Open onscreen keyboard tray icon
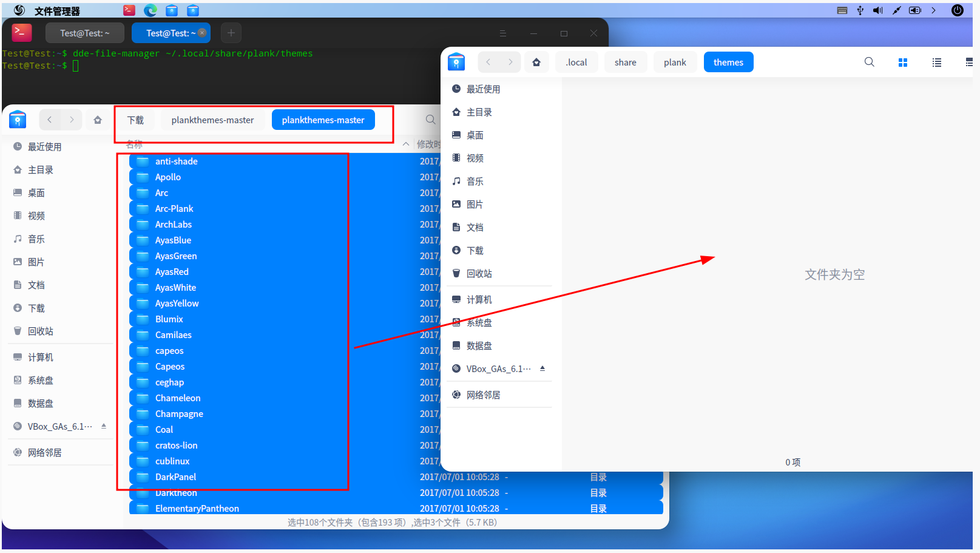980x553 pixels. (x=842, y=10)
